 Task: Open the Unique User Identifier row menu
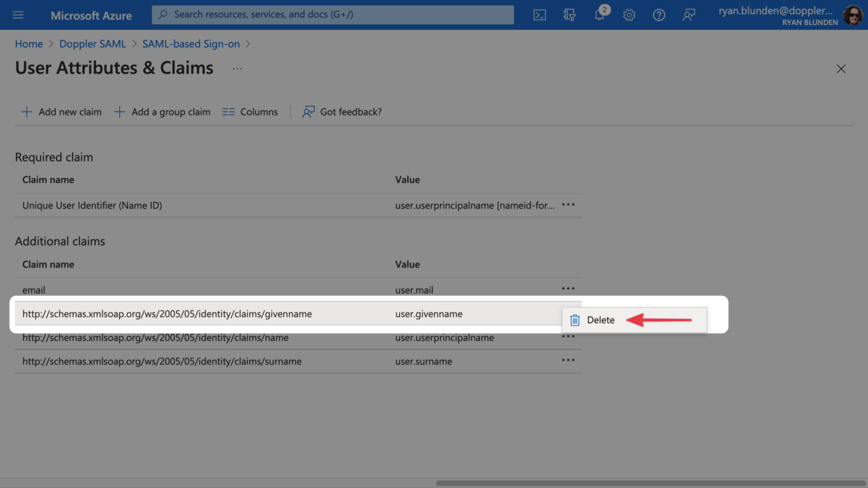pyautogui.click(x=568, y=205)
